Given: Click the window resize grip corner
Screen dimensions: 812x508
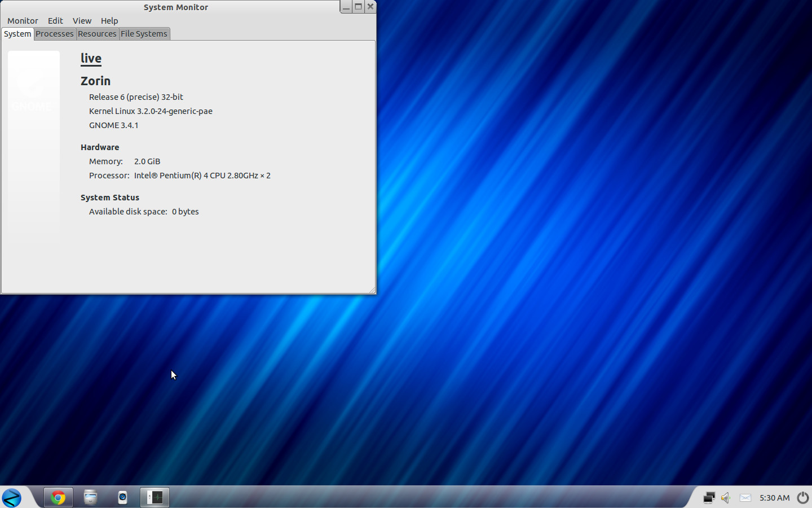Looking at the screenshot, I should 372,290.
